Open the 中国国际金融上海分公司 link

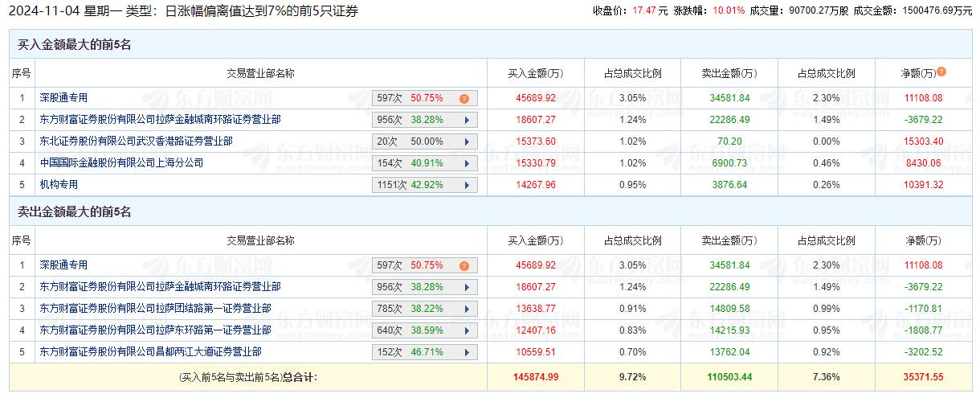(x=121, y=162)
